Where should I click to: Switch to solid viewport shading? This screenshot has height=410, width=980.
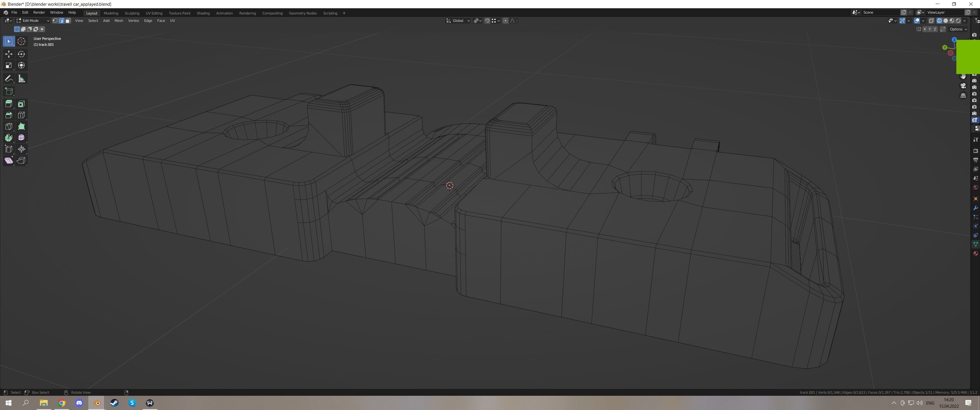[945, 21]
